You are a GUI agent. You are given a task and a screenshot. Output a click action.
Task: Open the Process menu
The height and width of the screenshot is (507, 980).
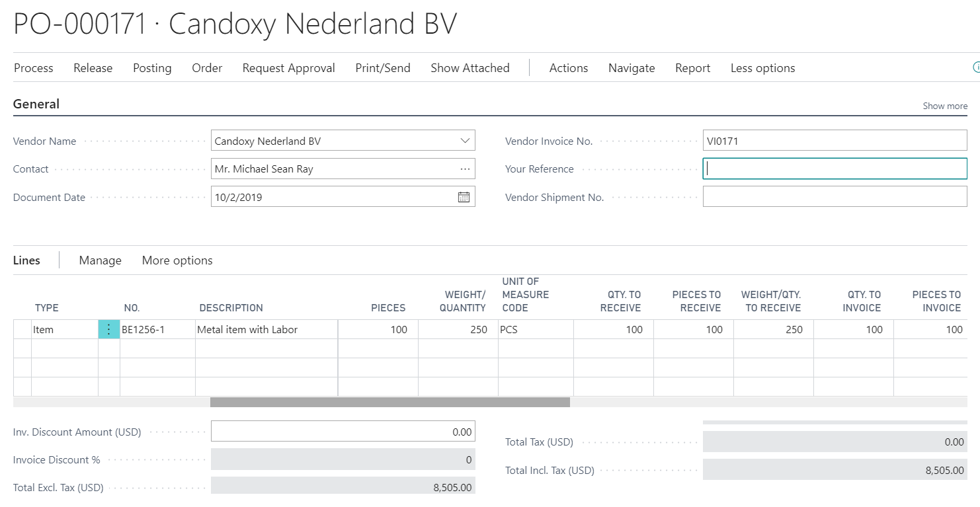34,68
